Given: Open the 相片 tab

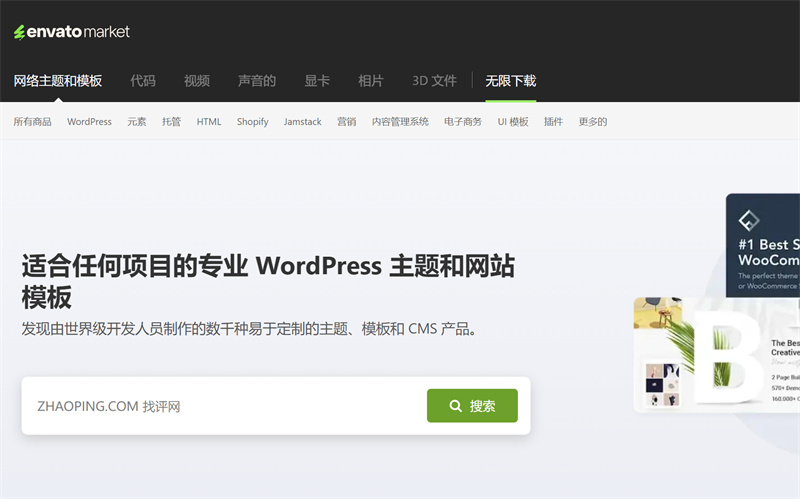Looking at the screenshot, I should coord(370,81).
